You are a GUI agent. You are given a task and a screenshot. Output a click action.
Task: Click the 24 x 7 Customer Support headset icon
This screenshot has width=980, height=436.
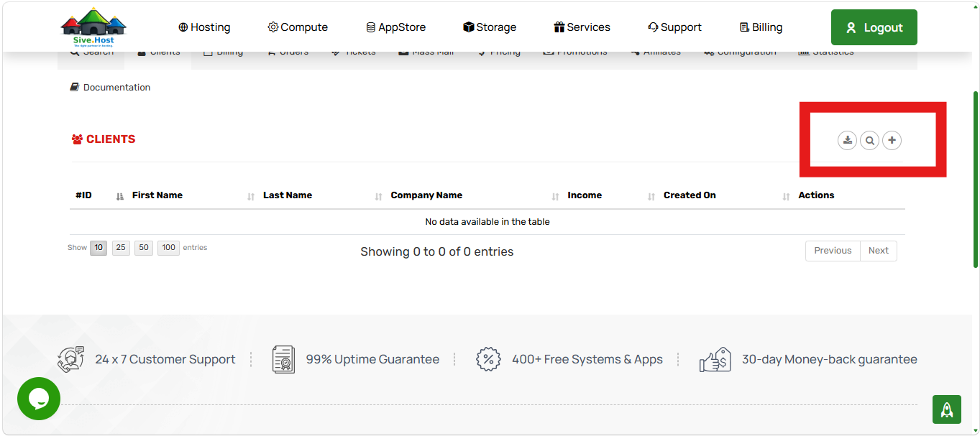click(71, 359)
